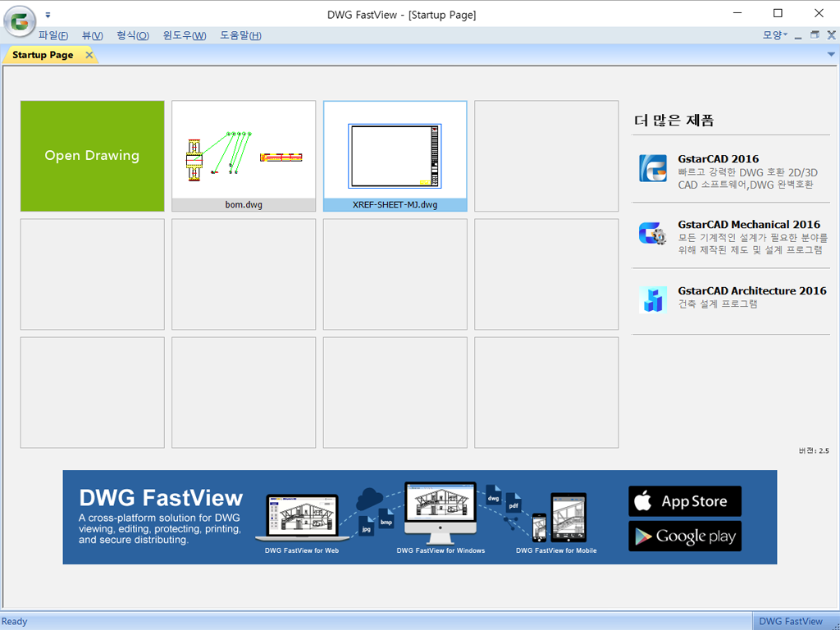Expand the 모양 style dropdown
The image size is (840, 630).
coord(774,34)
